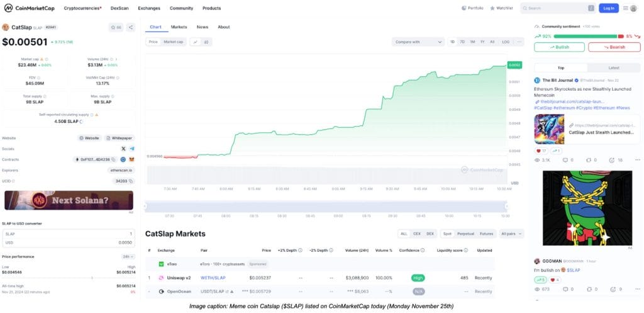Click the SLAP converter amount field
The height and width of the screenshot is (313, 644).
coord(69,234)
